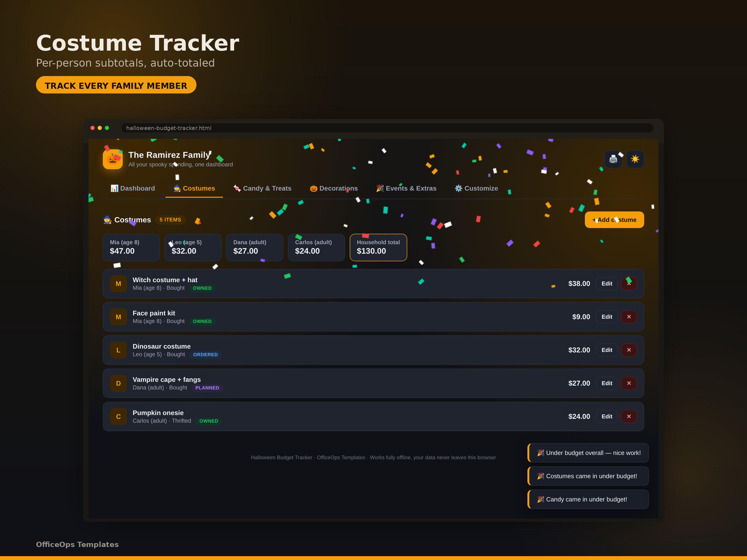This screenshot has width=747, height=560.
Task: Dismiss the Under budget overall notification
Action: click(588, 453)
